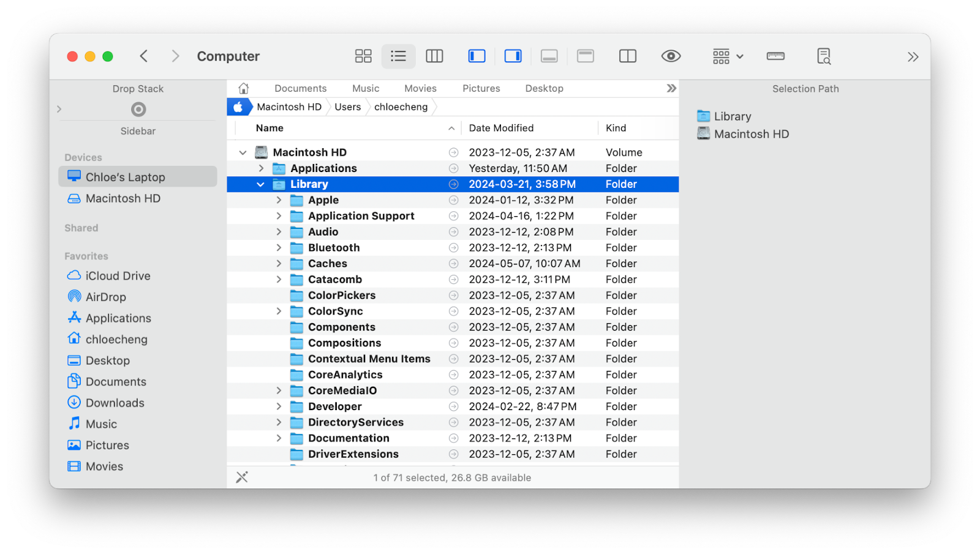This screenshot has width=980, height=554.
Task: Toggle the bottom drawer
Action: pyautogui.click(x=549, y=56)
